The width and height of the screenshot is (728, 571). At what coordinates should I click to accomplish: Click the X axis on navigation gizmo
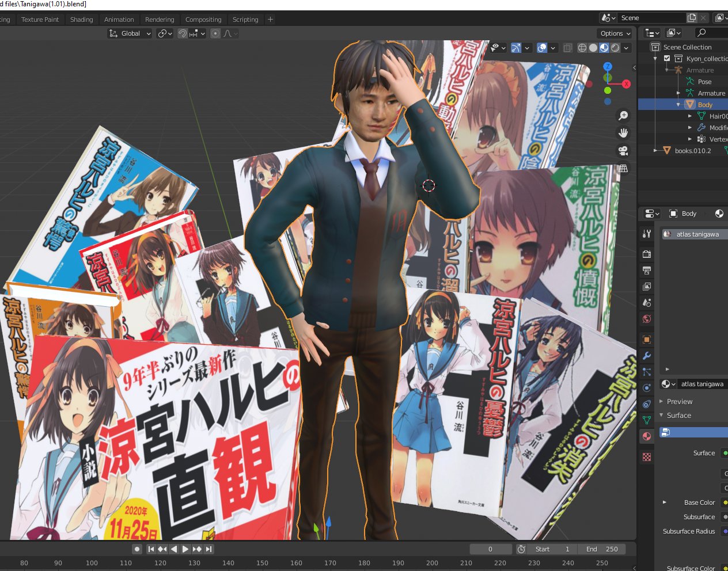pyautogui.click(x=626, y=84)
